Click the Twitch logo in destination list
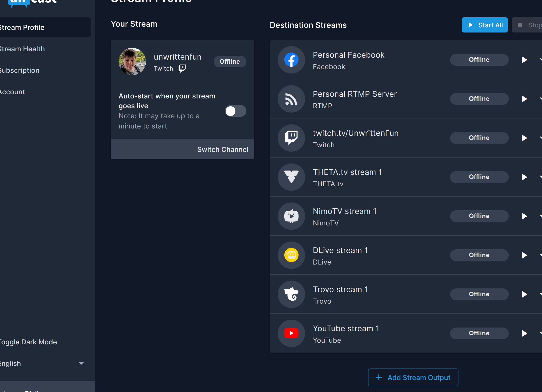 pos(291,138)
